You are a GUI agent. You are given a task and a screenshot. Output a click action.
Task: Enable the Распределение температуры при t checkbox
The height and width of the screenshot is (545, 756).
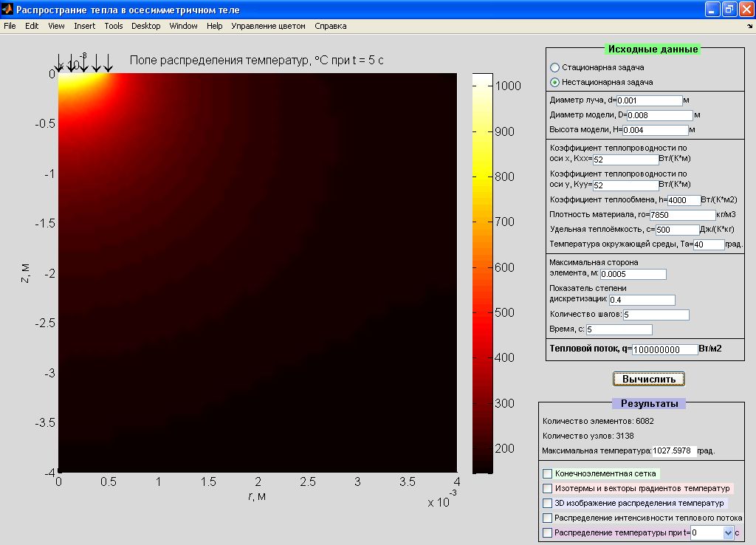click(x=547, y=532)
